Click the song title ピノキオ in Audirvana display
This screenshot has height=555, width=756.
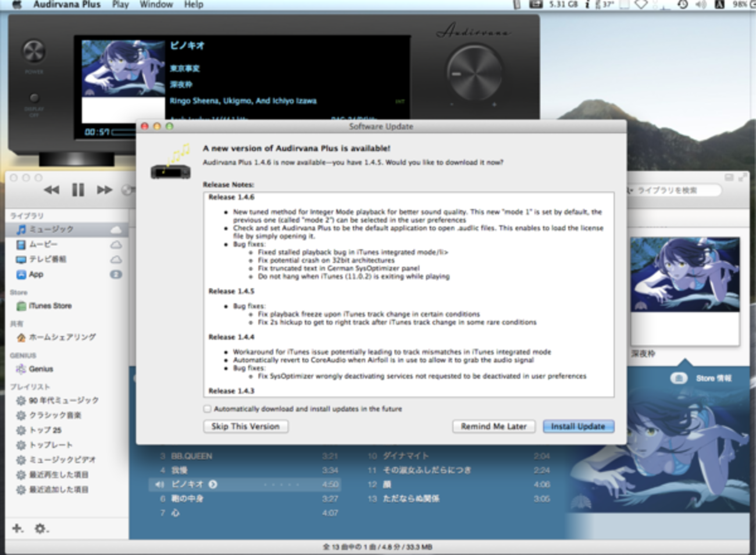[187, 45]
